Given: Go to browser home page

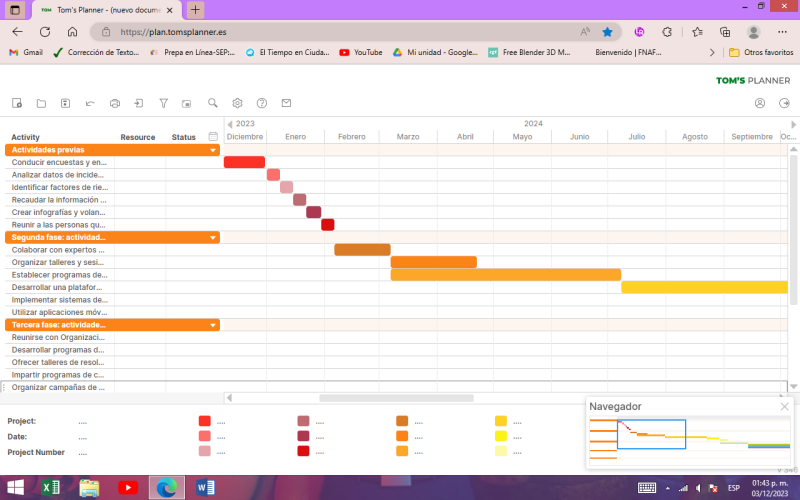Looking at the screenshot, I should 72,32.
